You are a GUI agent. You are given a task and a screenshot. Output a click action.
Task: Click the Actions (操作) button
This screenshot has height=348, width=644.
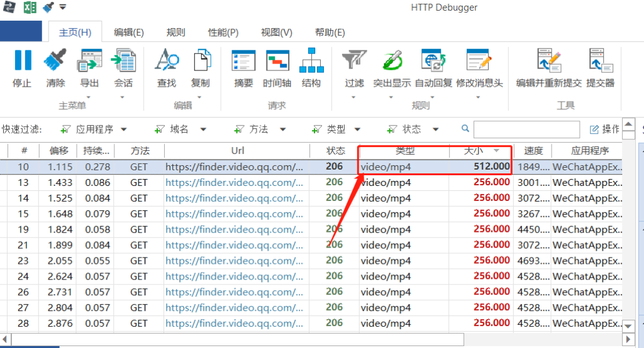pos(604,129)
